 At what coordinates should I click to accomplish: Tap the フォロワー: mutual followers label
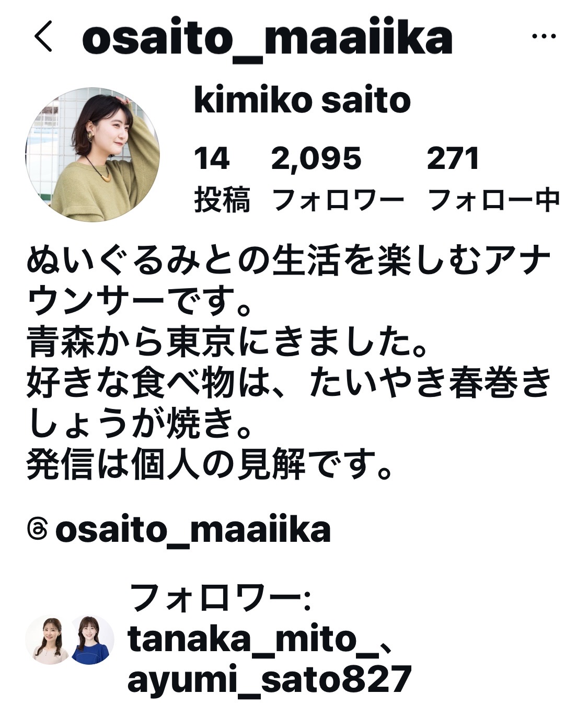220,598
